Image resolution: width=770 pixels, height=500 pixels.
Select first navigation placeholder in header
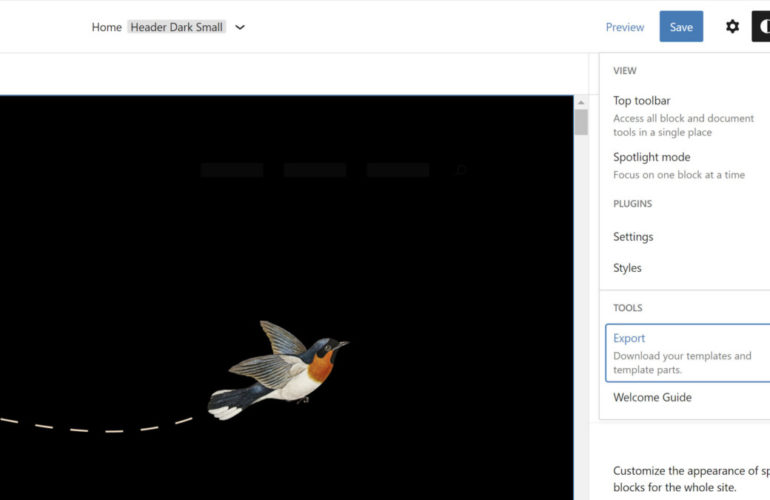pyautogui.click(x=232, y=170)
